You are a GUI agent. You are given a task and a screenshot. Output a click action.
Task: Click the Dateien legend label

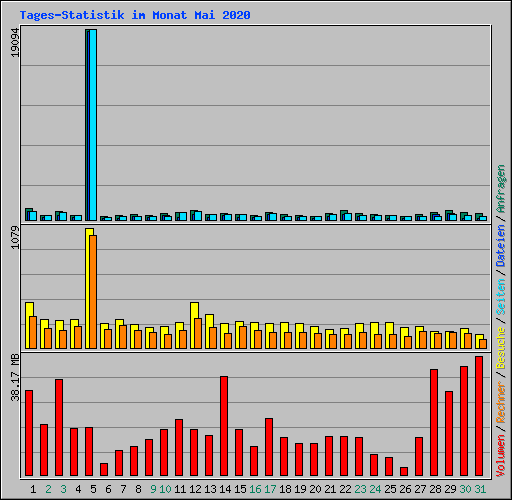tap(501, 246)
